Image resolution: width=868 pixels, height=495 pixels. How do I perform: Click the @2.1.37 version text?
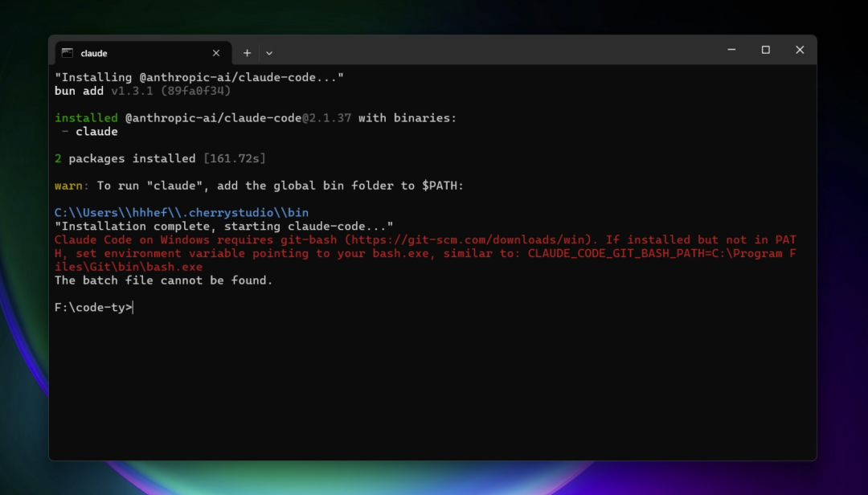326,118
